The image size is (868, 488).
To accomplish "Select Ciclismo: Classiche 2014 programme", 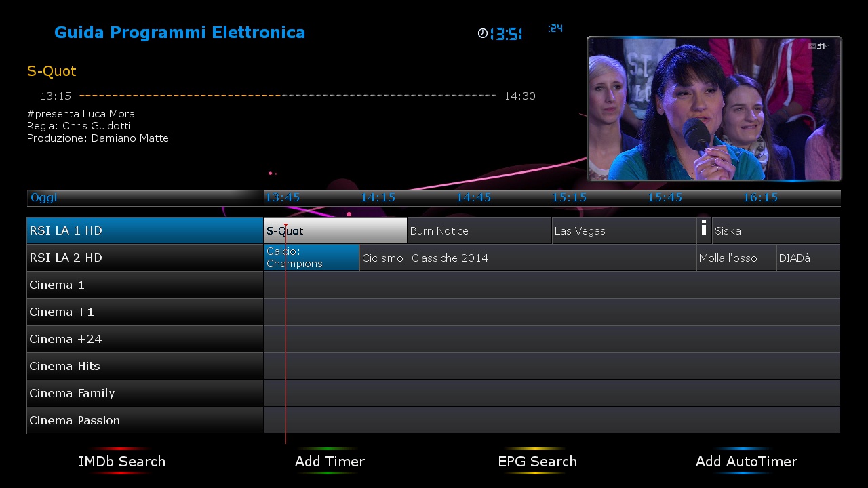I will coord(528,258).
